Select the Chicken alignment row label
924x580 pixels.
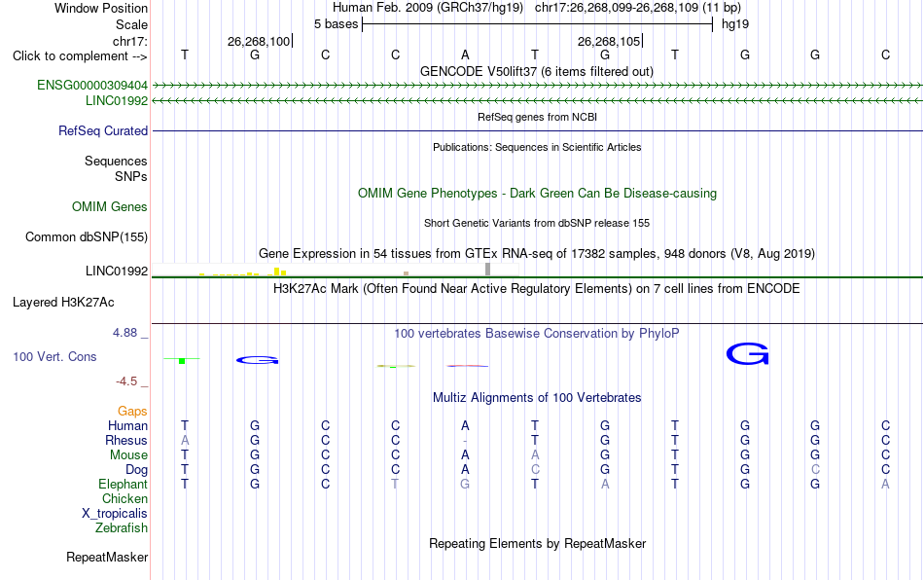pyautogui.click(x=124, y=498)
